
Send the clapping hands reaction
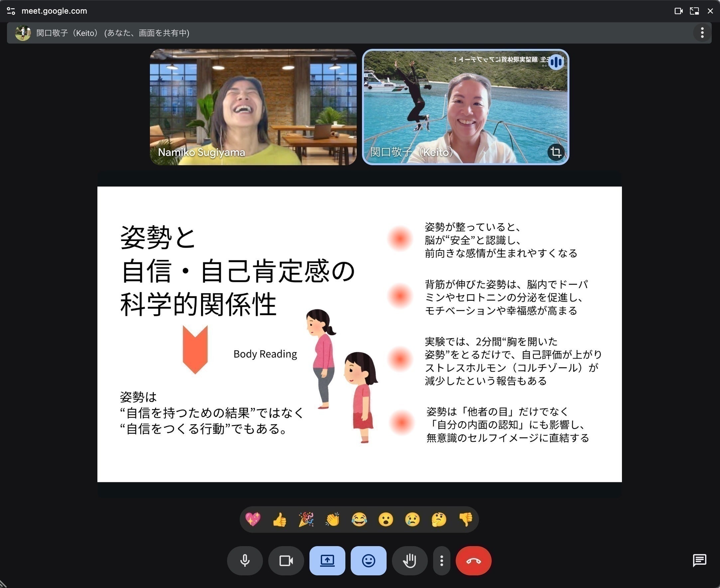(332, 519)
